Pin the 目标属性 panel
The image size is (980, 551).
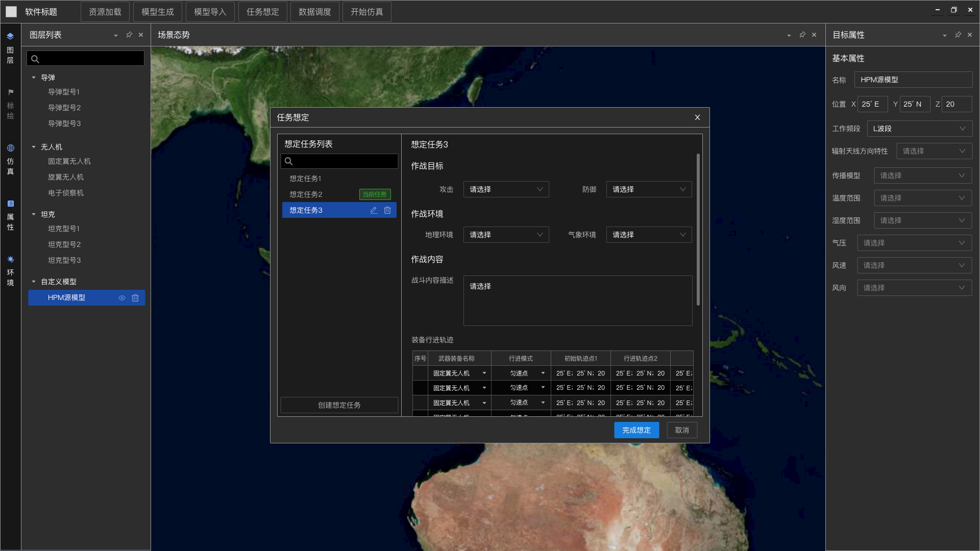click(x=958, y=35)
